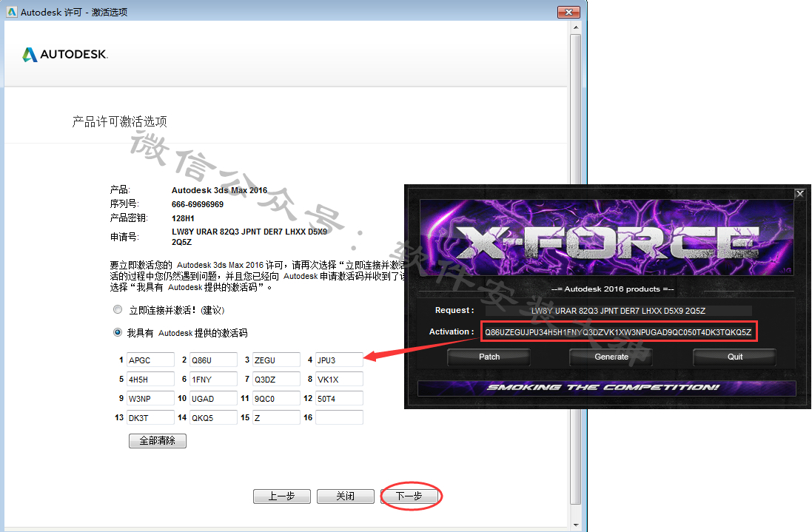Click activation code field 8 containing VK1X
Screen dimensions: 812x532
(339, 379)
